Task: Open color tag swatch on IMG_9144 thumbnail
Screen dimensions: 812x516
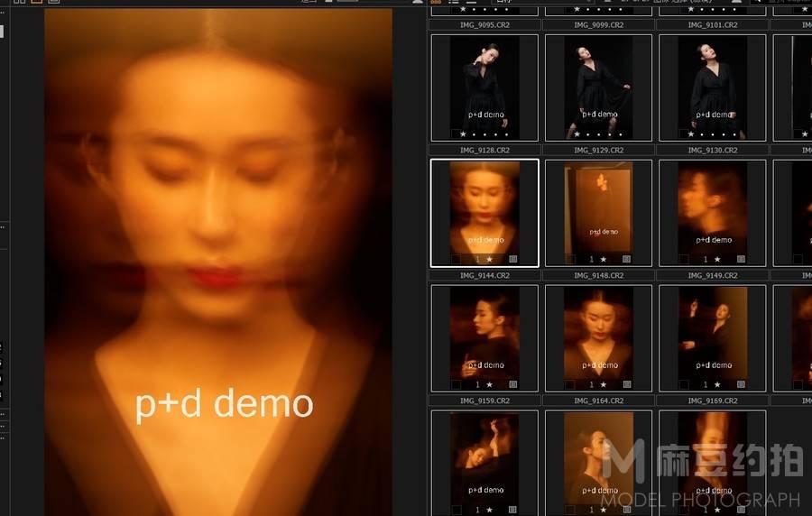Action: 456,259
